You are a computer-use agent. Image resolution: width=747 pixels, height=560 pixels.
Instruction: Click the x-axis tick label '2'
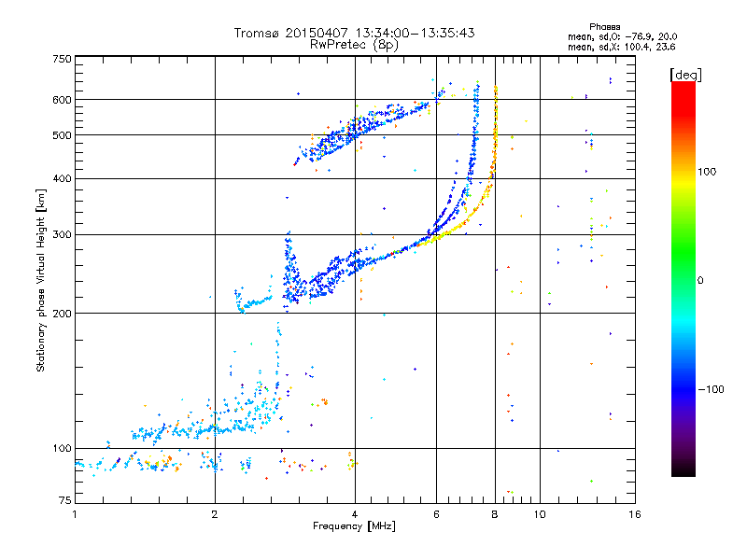click(215, 514)
